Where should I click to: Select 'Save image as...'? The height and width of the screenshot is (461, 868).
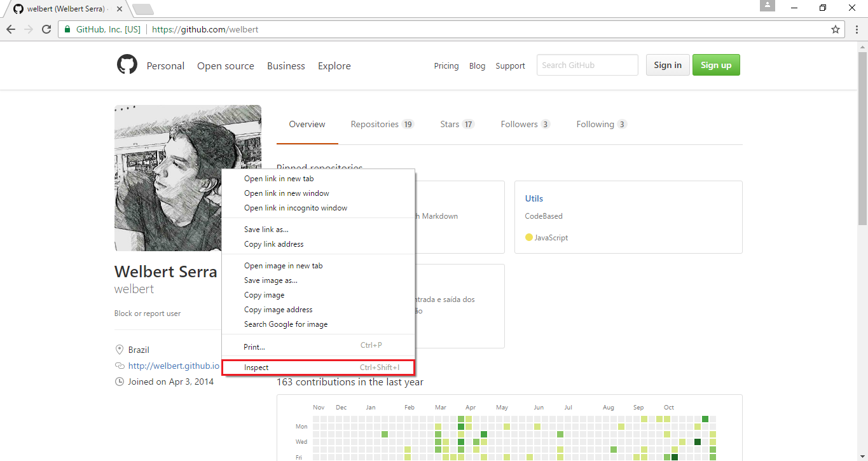[x=318, y=280]
